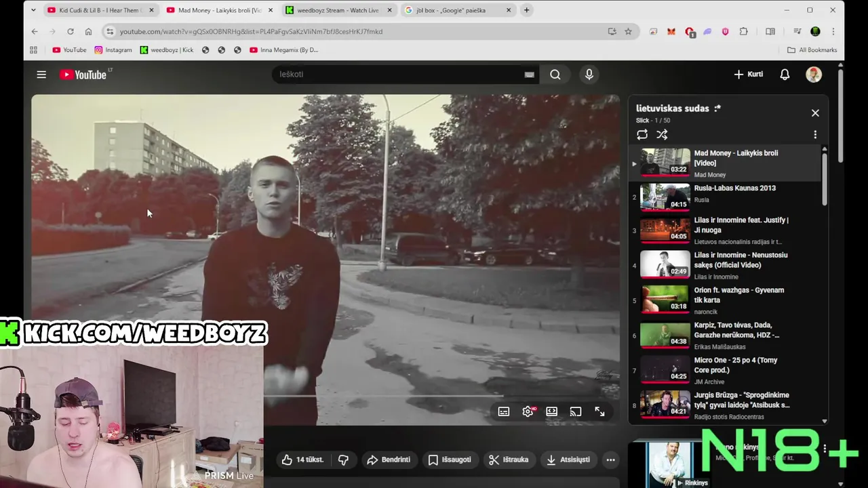
Task: Open the Extensions puzzle menu
Action: (744, 31)
